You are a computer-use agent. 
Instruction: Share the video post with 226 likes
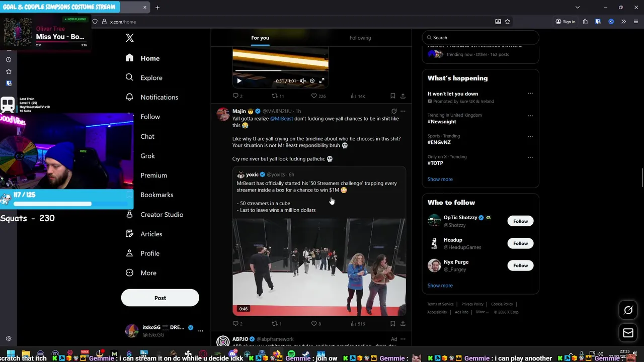click(403, 96)
